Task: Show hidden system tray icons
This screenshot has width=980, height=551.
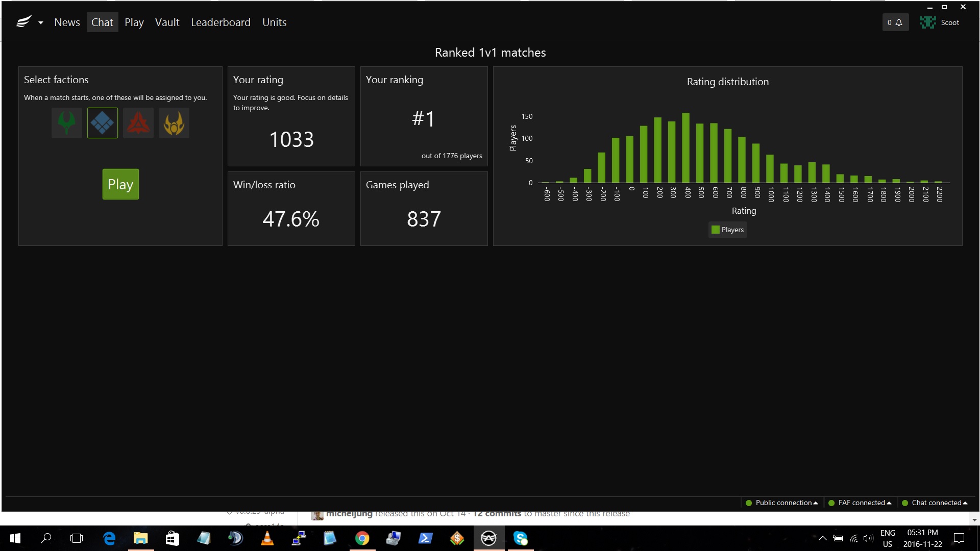Action: pyautogui.click(x=822, y=538)
